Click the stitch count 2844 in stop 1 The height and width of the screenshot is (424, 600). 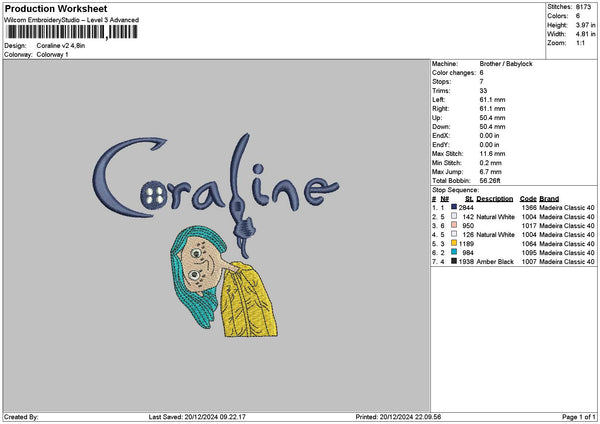point(466,208)
